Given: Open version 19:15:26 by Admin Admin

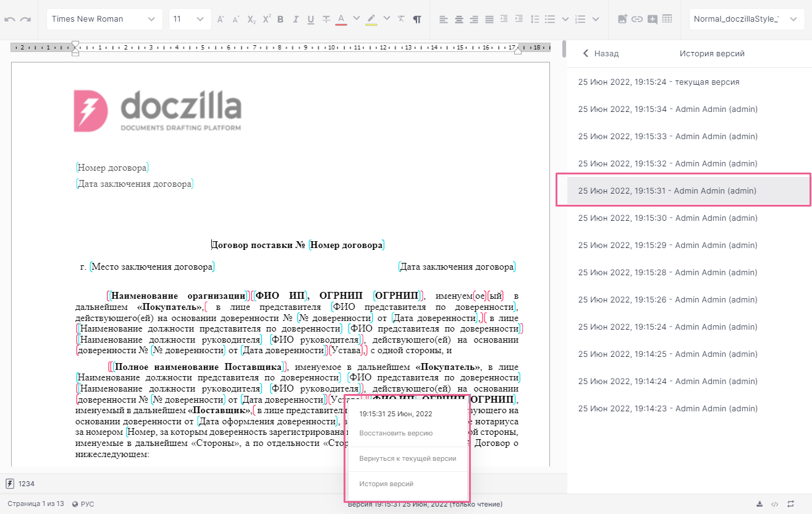Looking at the screenshot, I should tap(689, 300).
